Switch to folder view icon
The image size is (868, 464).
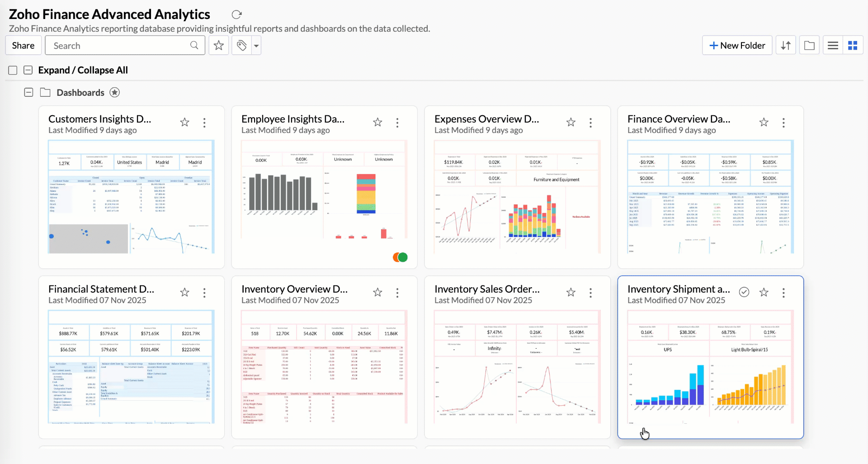pyautogui.click(x=809, y=46)
